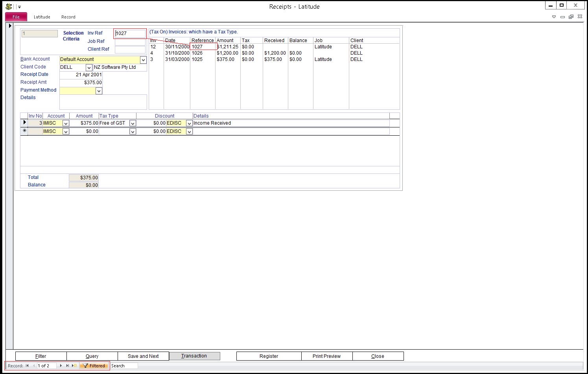Click the Details text box

[103, 102]
